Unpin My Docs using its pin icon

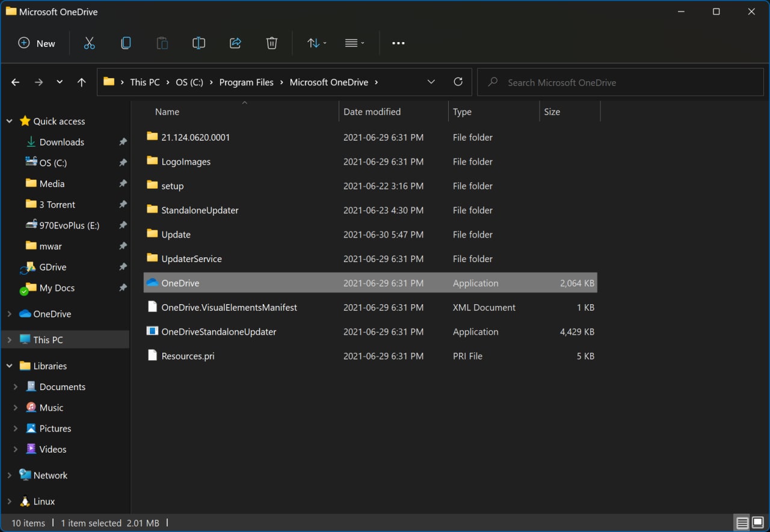click(123, 288)
